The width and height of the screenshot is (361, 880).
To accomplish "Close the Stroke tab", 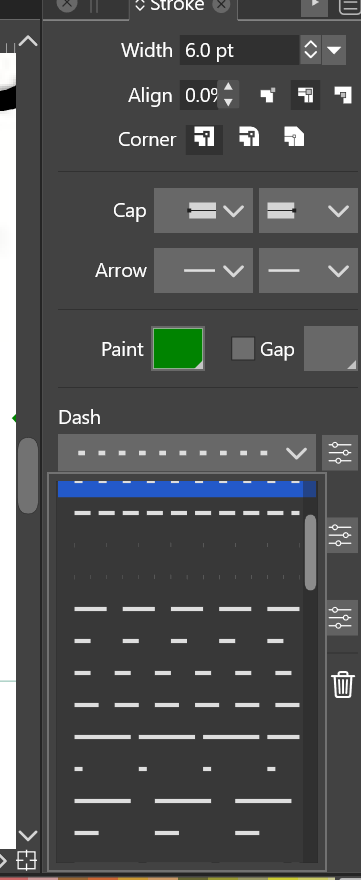I will [222, 5].
